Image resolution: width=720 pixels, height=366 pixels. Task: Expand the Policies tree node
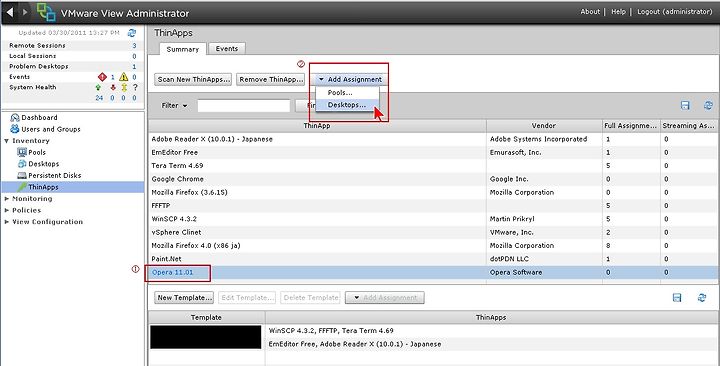(6, 210)
